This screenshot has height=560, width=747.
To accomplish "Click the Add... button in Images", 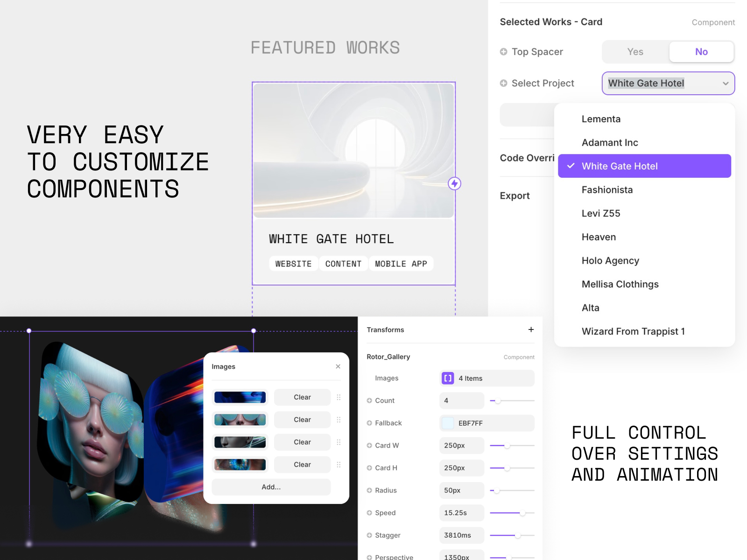I will point(271,487).
